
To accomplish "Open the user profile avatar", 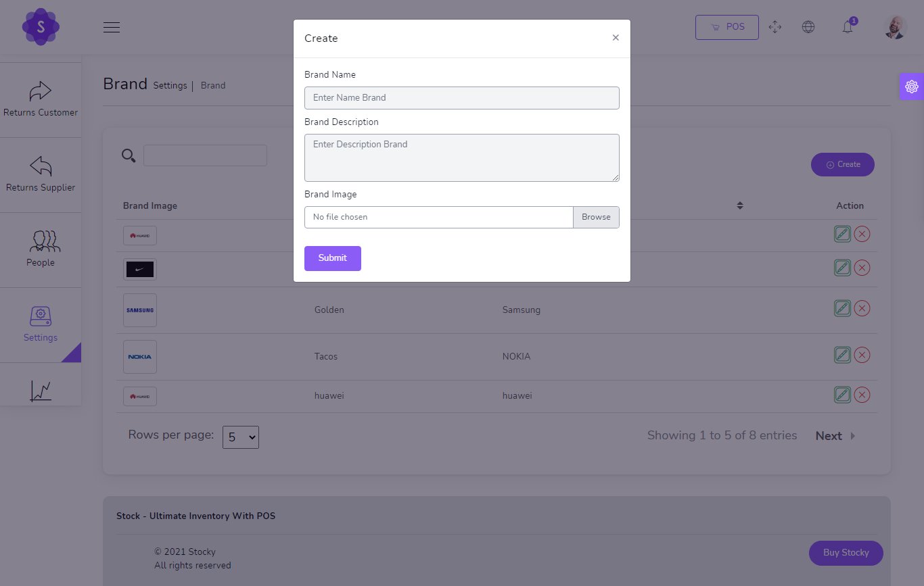I will point(895,27).
